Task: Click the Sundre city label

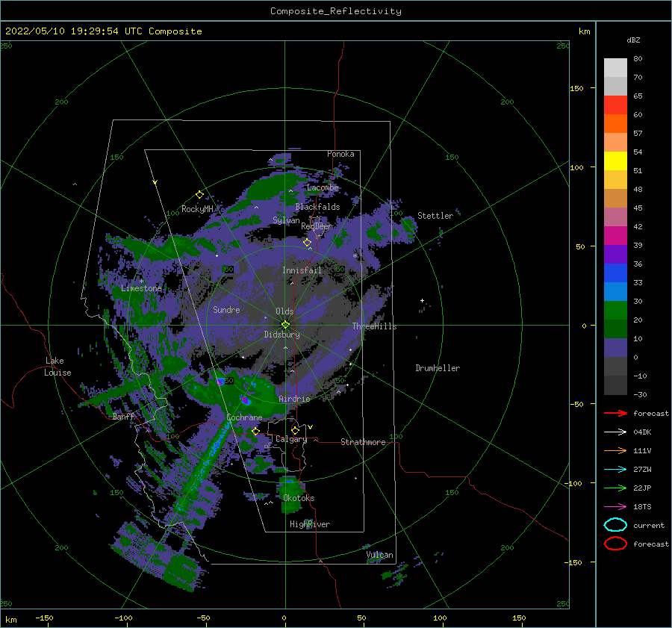Action: pos(226,309)
